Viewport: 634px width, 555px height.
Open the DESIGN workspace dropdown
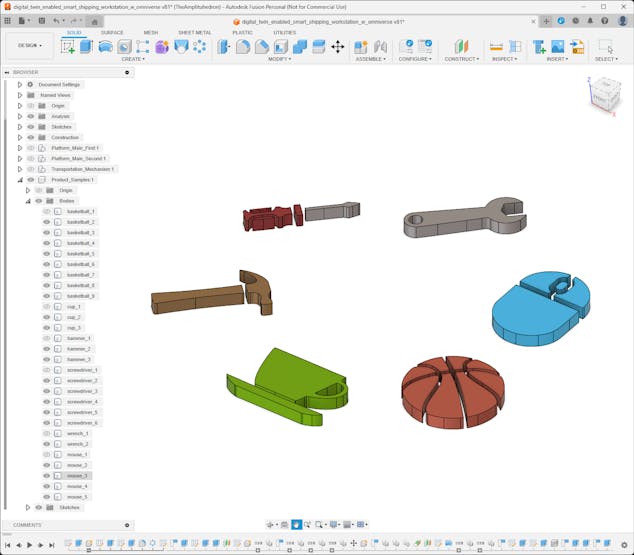click(x=29, y=46)
